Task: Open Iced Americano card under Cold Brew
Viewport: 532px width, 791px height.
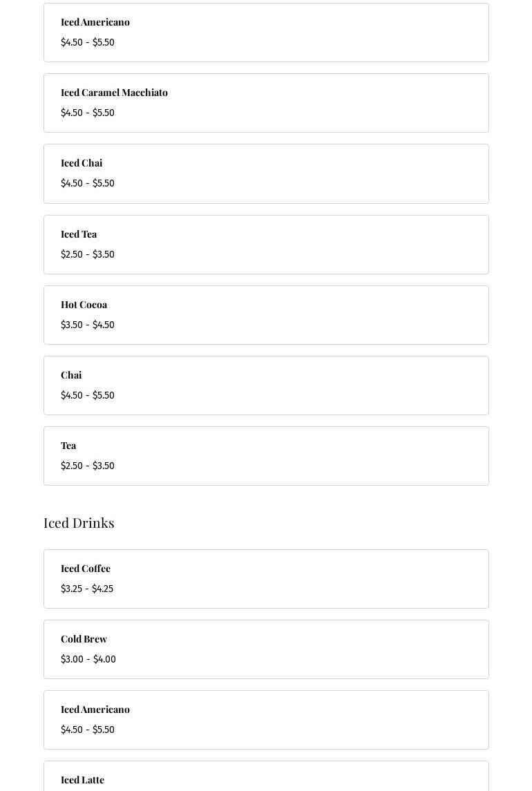Action: [x=266, y=720]
